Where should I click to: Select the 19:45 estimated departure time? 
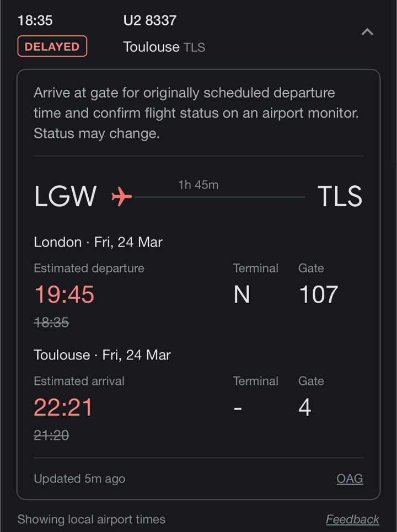pyautogui.click(x=64, y=294)
